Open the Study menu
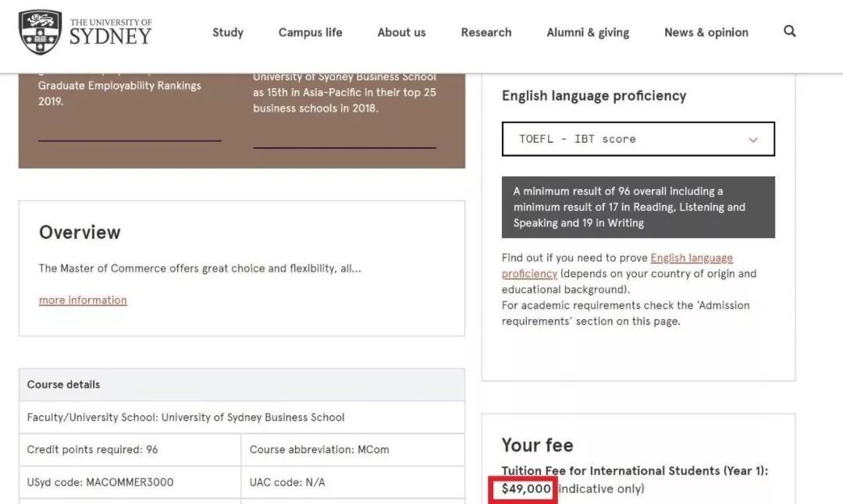This screenshot has width=843, height=504. [x=228, y=32]
